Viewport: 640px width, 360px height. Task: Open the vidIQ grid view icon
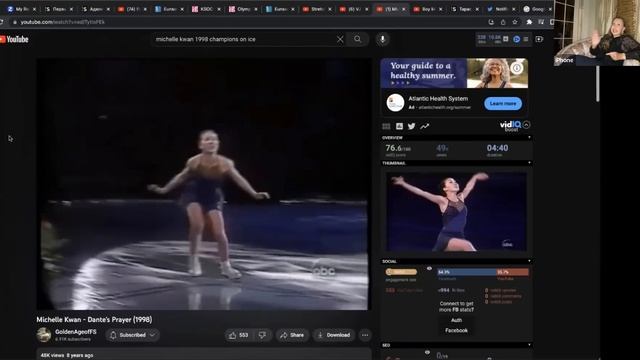pyautogui.click(x=386, y=126)
